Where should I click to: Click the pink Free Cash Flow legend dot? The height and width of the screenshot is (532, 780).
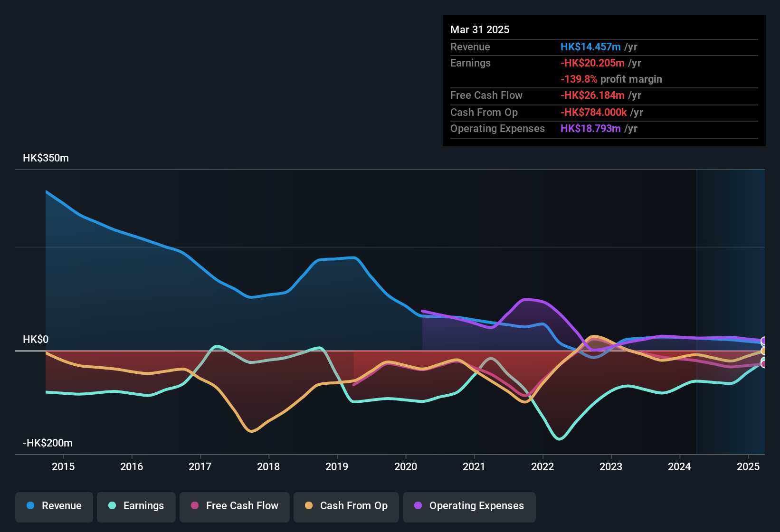click(195, 506)
